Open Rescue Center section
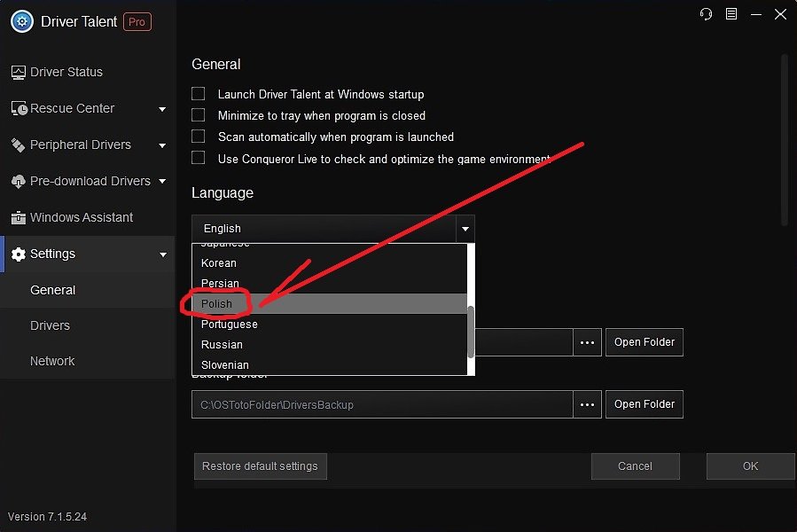797x532 pixels. 88,108
